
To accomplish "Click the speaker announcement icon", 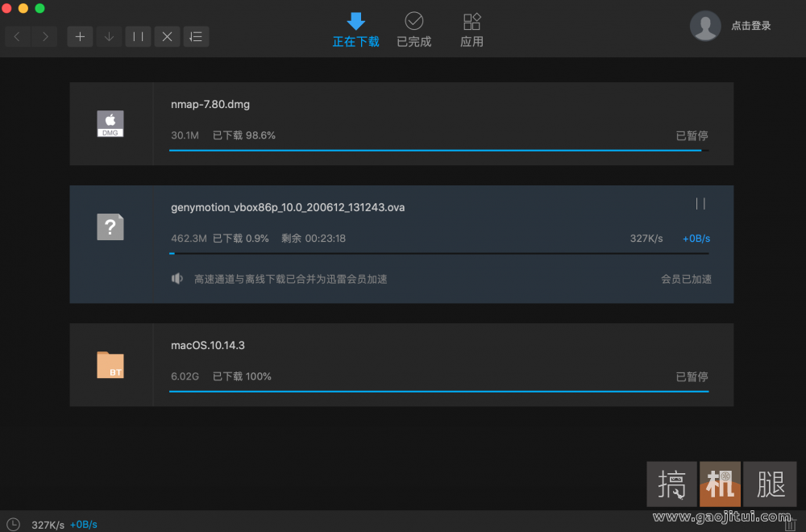I will pyautogui.click(x=177, y=279).
